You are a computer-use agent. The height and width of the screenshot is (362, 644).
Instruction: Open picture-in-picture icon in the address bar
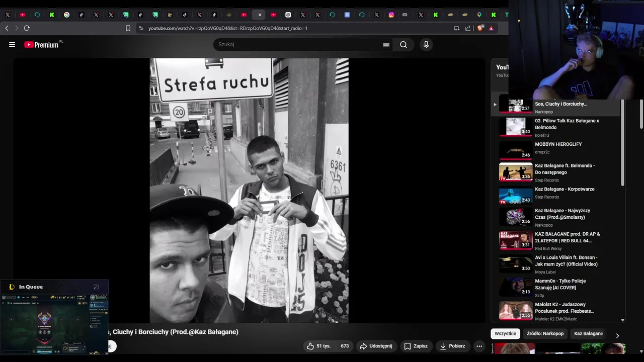tap(456, 28)
